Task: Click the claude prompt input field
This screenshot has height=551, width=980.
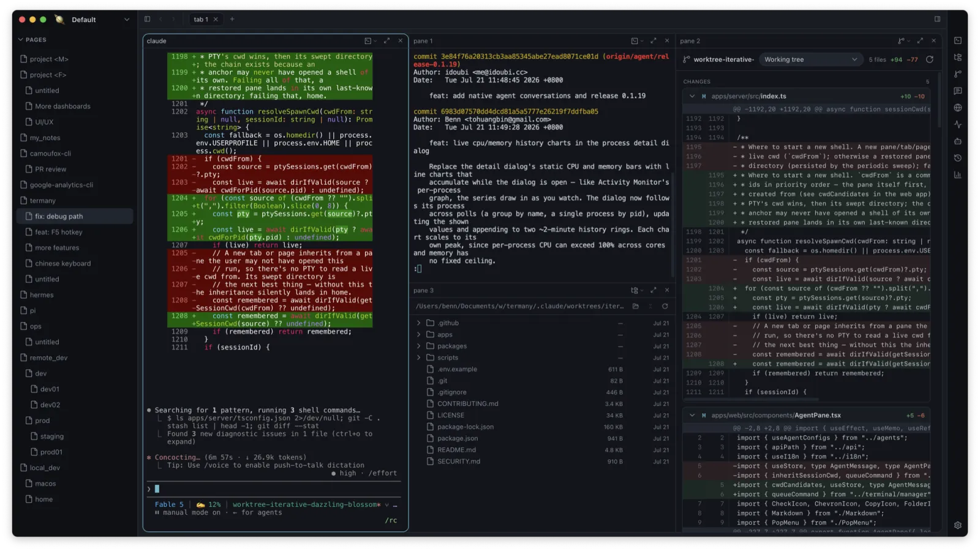Action: point(274,489)
